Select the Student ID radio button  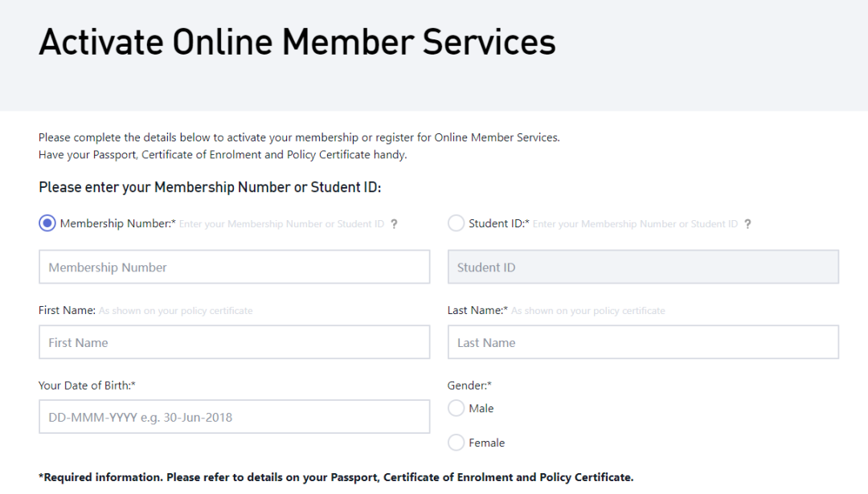pos(456,223)
